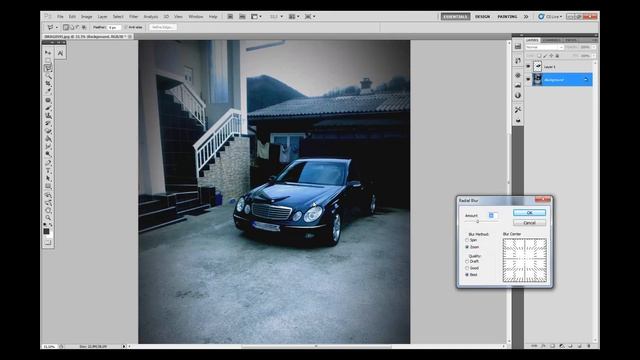Select the Gradient tool
Screen dimensions: 640x360
tap(48, 139)
